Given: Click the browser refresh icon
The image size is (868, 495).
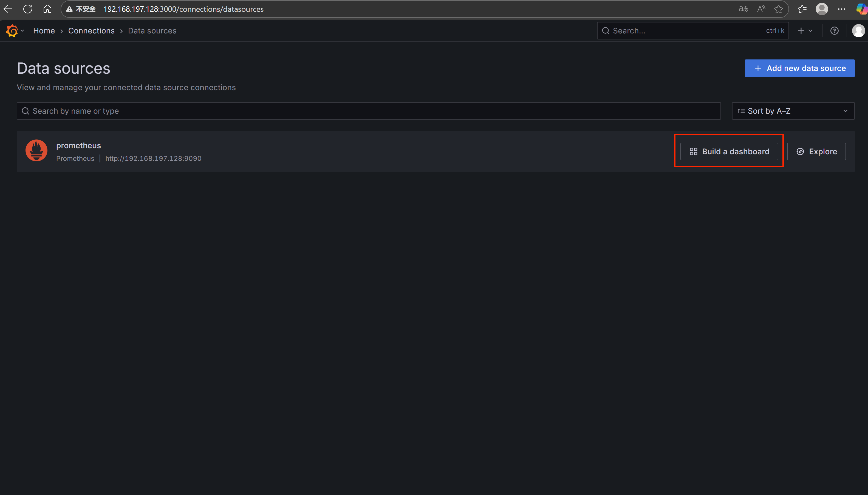Looking at the screenshot, I should [27, 9].
